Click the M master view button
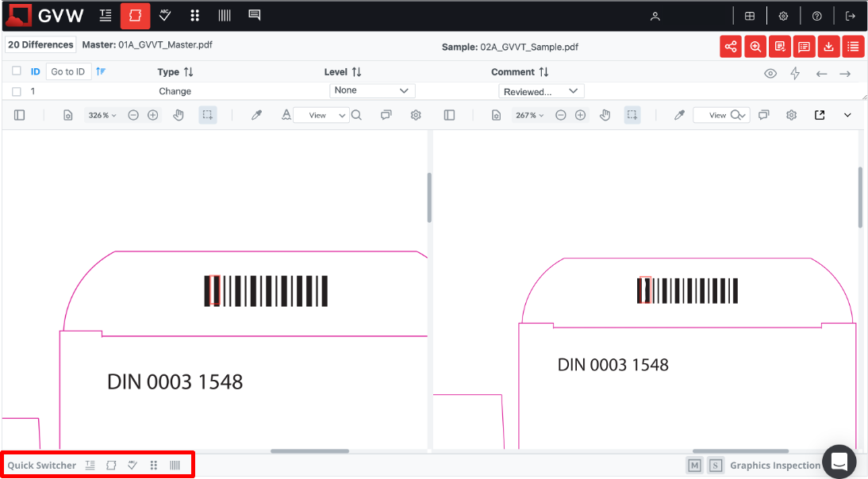The image size is (868, 479). coord(694,466)
